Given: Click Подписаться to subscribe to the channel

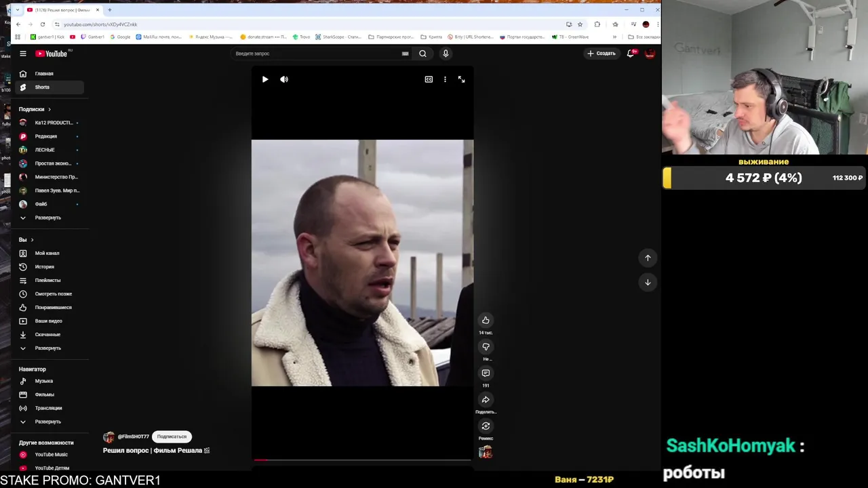Looking at the screenshot, I should tap(172, 436).
